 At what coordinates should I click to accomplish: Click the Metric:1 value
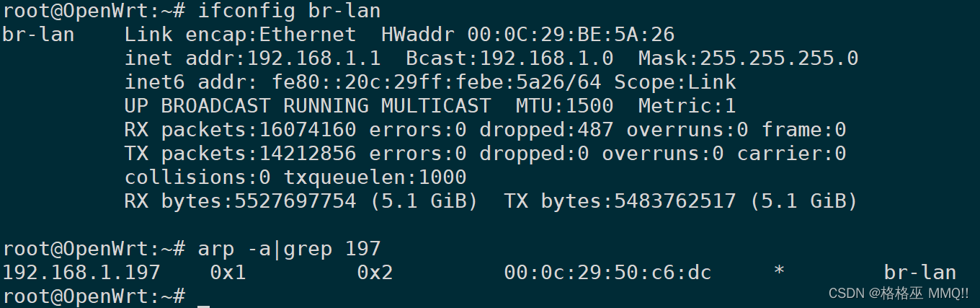(x=687, y=106)
